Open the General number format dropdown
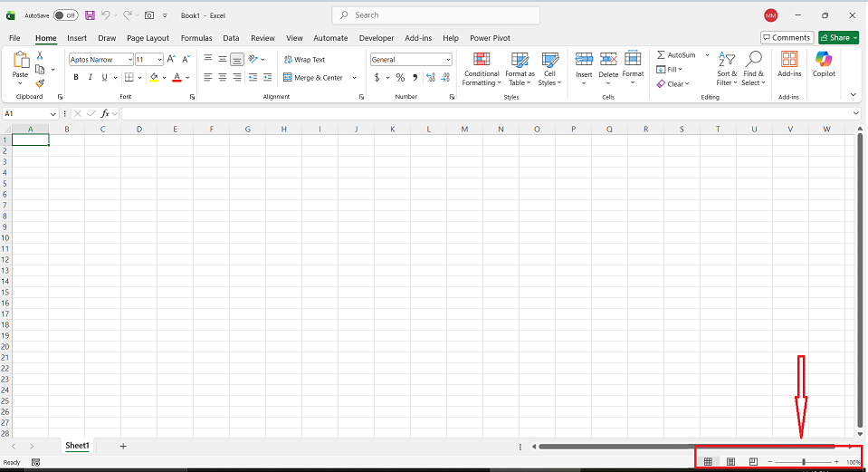 [x=448, y=59]
